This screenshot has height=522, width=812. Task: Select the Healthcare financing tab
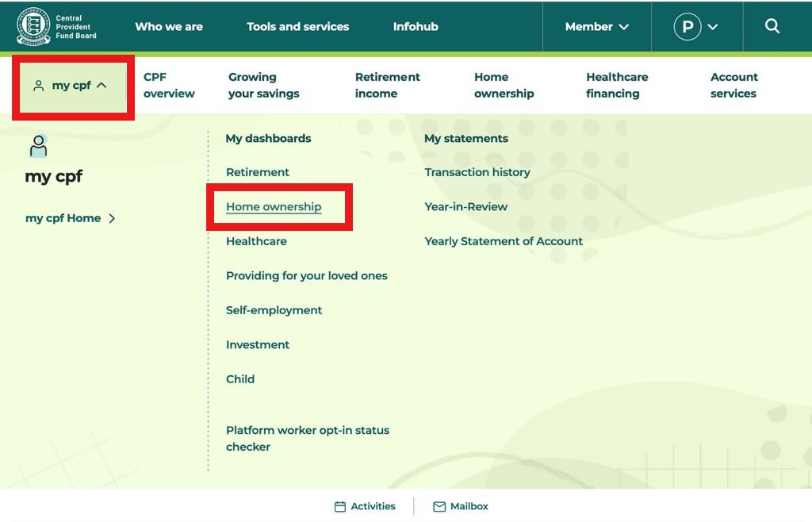pyautogui.click(x=617, y=85)
